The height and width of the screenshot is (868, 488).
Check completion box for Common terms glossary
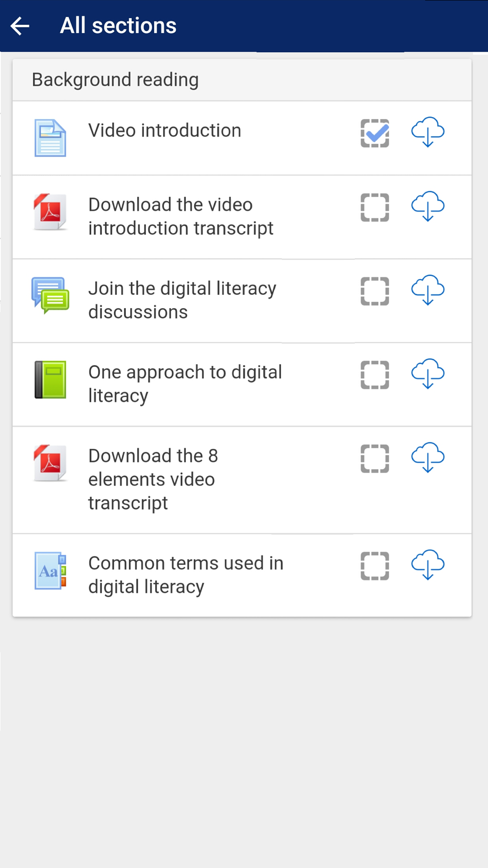375,566
